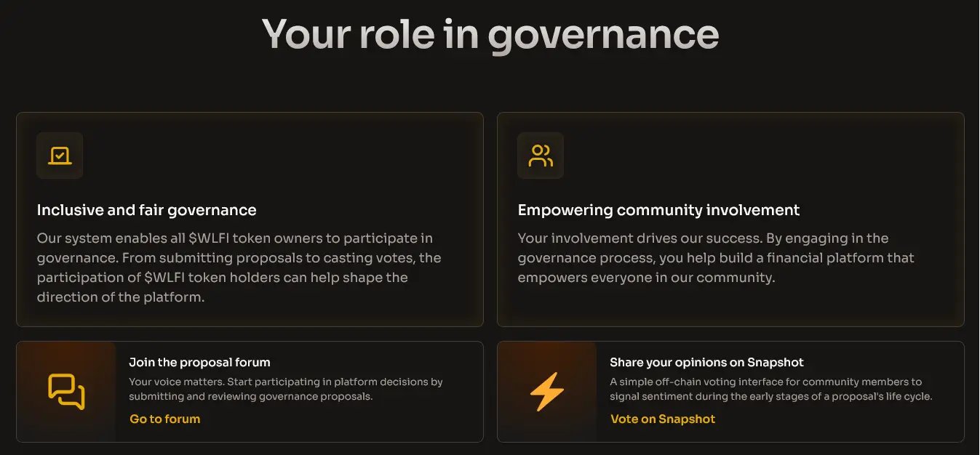The height and width of the screenshot is (455, 980).
Task: Follow the Vote on Snapshot link
Action: pos(662,419)
